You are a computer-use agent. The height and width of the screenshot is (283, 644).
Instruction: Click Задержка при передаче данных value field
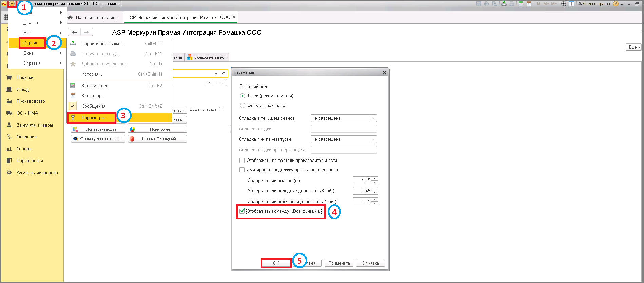[x=362, y=191]
